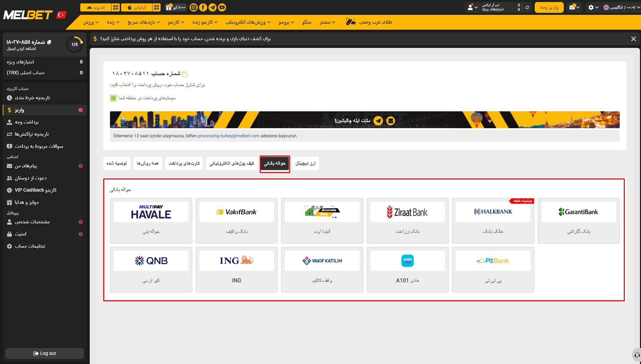The image size is (641, 364).
Task: Click the 1/5 profile progress circle
Action: click(75, 44)
